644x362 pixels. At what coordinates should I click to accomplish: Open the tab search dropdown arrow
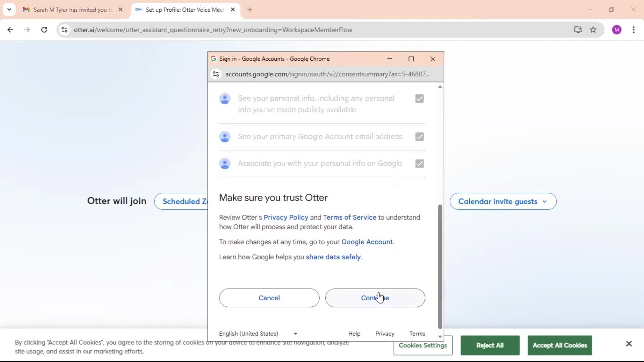9,9
